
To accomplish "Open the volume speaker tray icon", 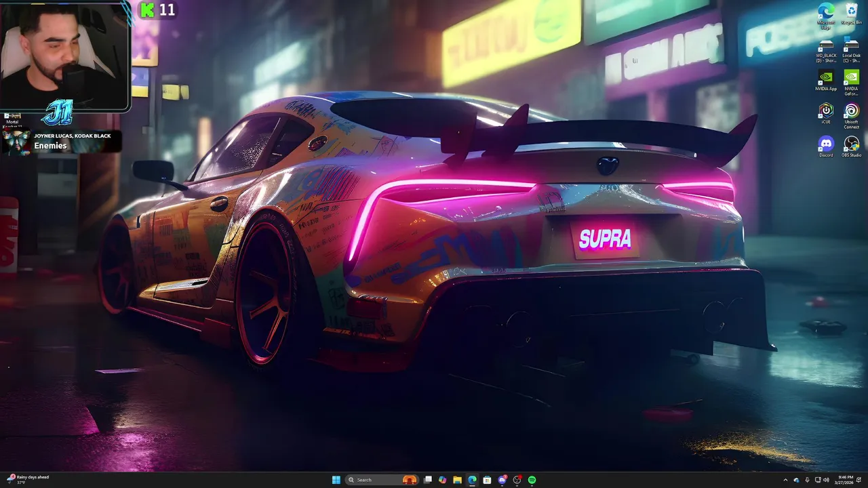I will (x=826, y=480).
